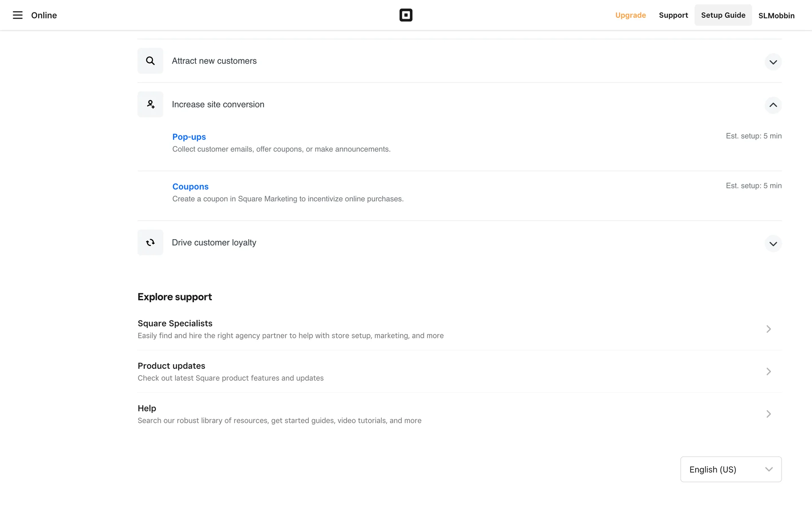The image size is (812, 508).
Task: Open the Pop-ups setup link
Action: coord(189,137)
